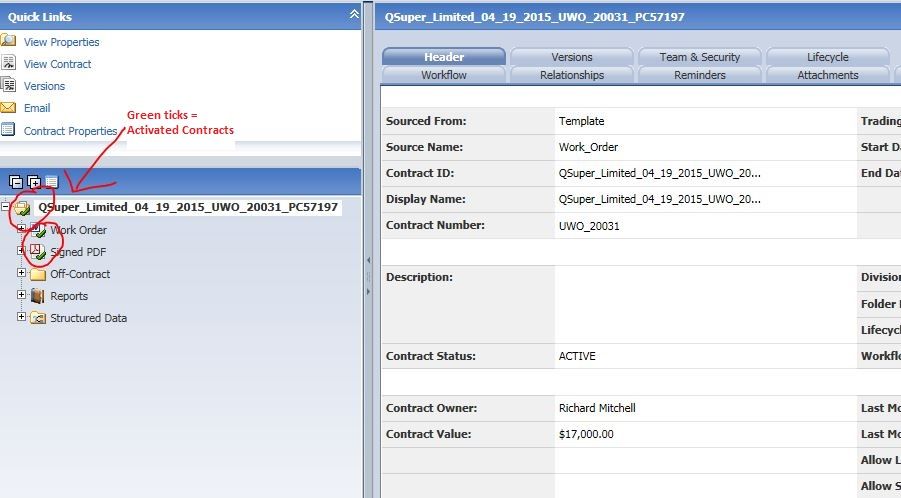The width and height of the screenshot is (901, 498).
Task: Click the Versions icon in Quick Links
Action: point(8,85)
